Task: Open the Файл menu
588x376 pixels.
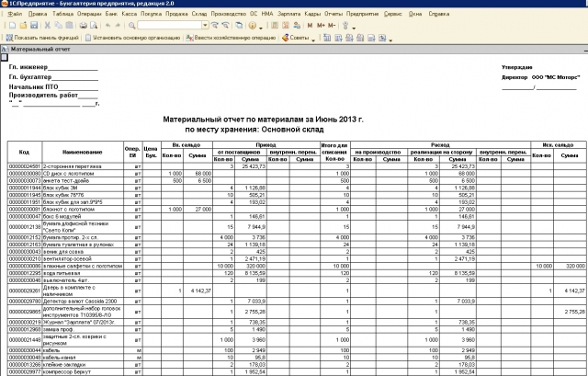Action: pyautogui.click(x=15, y=14)
